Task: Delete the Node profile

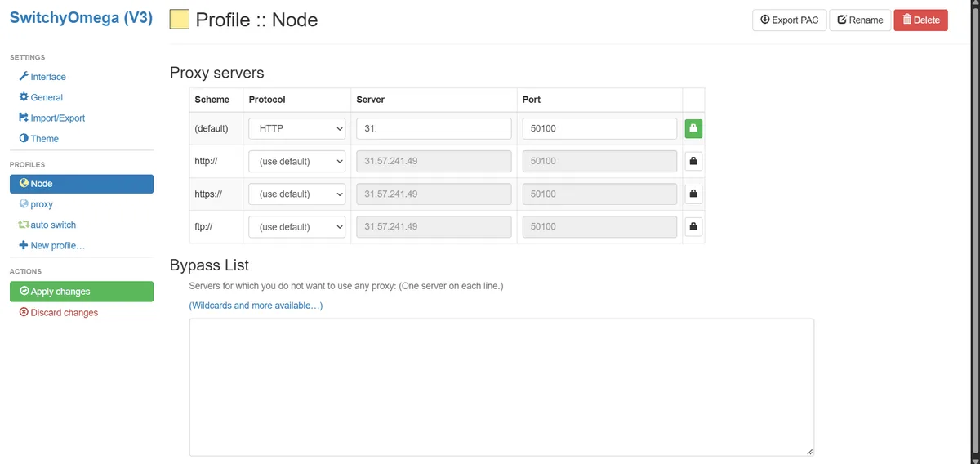Action: (x=921, y=20)
